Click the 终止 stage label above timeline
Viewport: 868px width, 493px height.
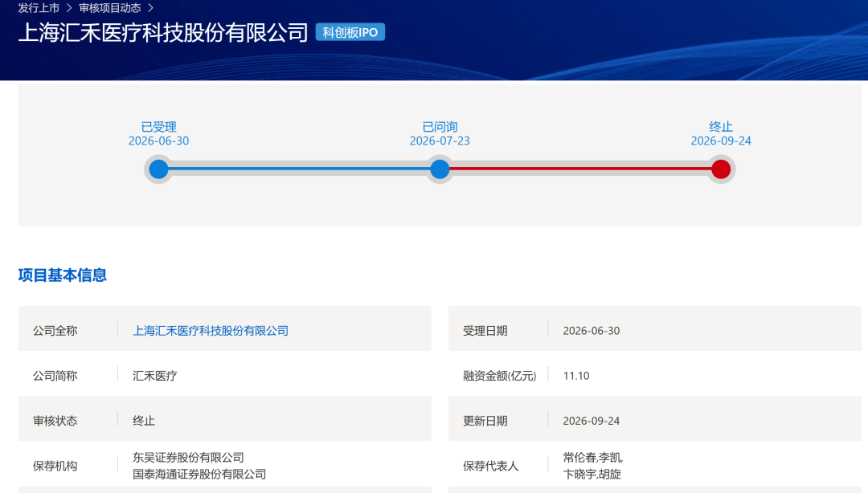coord(721,127)
